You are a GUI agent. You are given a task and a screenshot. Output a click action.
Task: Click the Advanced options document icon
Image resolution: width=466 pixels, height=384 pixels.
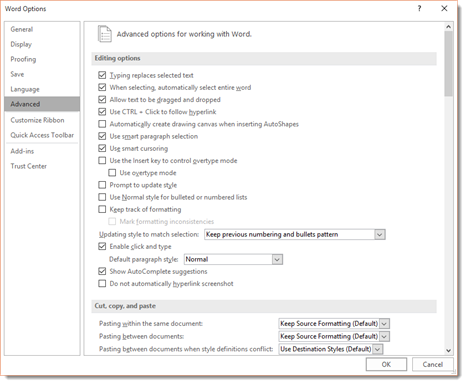105,34
